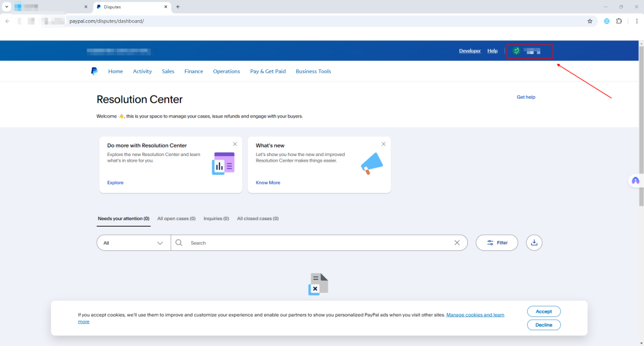644x346 pixels.
Task: Switch to All open cases tab
Action: coord(176,219)
